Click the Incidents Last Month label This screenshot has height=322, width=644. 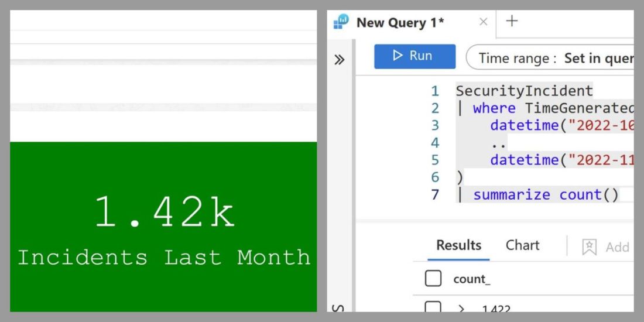163,258
